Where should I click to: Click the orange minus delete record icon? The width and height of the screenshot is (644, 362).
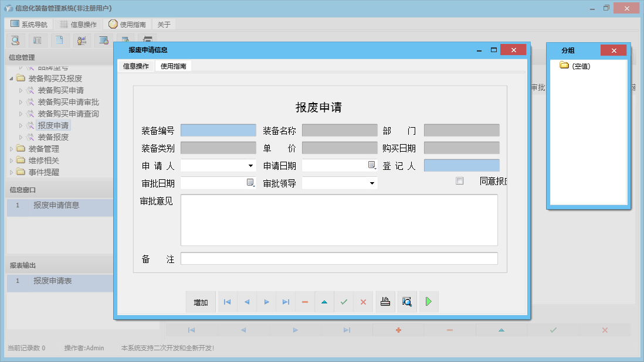click(x=305, y=302)
